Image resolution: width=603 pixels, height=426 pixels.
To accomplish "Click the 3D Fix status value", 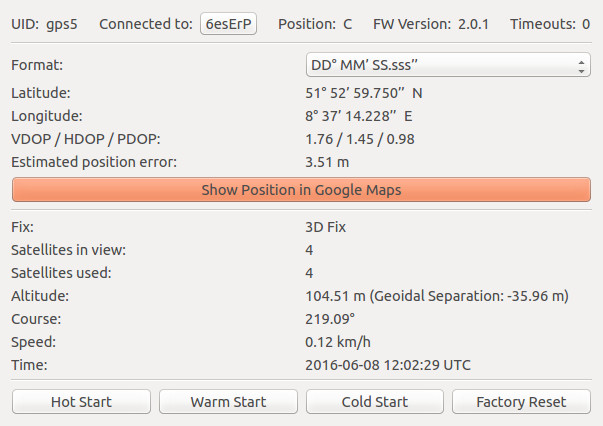I will tap(326, 227).
